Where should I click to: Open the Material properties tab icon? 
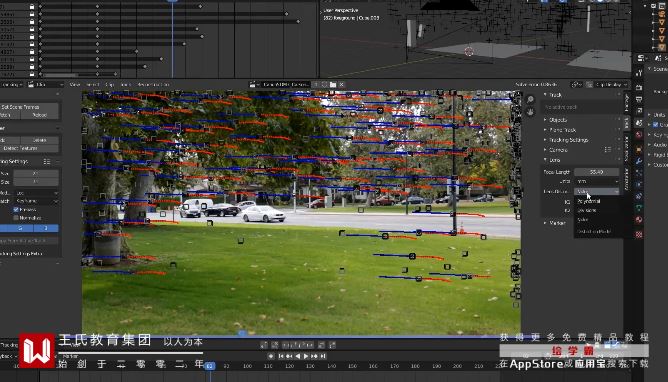coord(639,220)
